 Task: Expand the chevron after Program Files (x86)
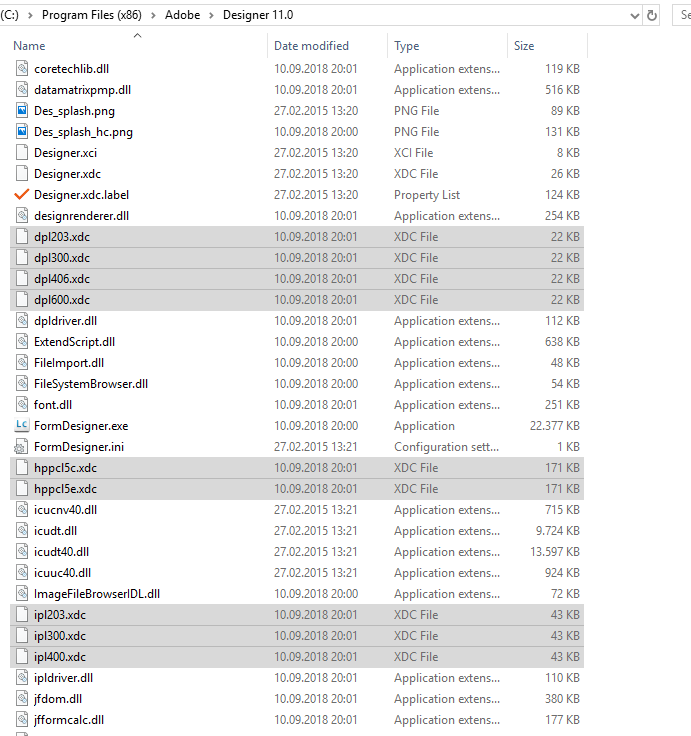154,15
